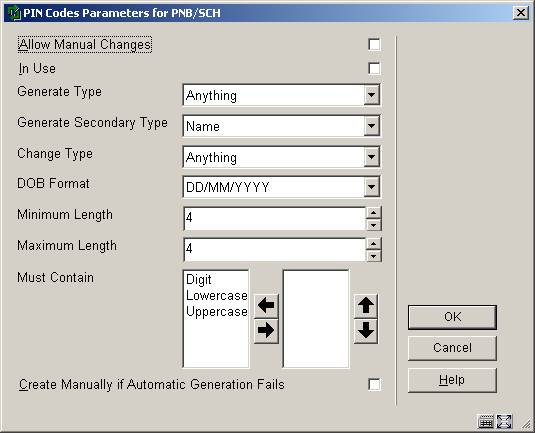The image size is (535, 433).
Task: Click the expand window icon at bottom right
Action: [504, 422]
